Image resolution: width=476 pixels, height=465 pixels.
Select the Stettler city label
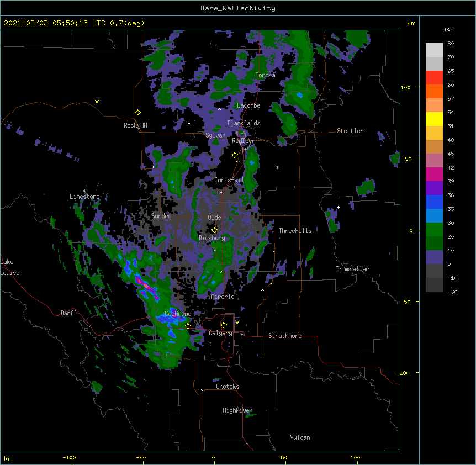[350, 131]
